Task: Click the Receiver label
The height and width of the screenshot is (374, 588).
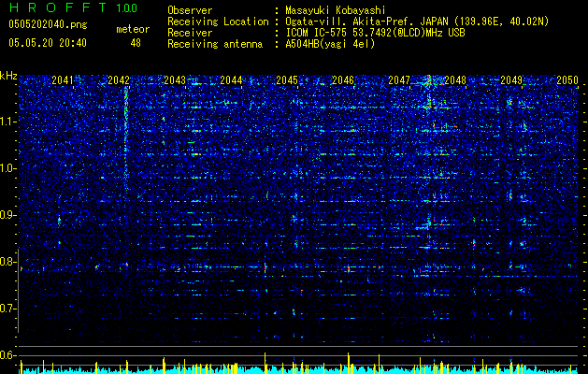Action: coord(190,33)
